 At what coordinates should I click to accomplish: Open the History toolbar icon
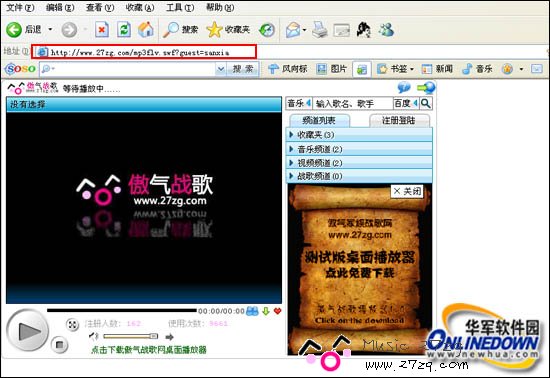pyautogui.click(x=267, y=30)
